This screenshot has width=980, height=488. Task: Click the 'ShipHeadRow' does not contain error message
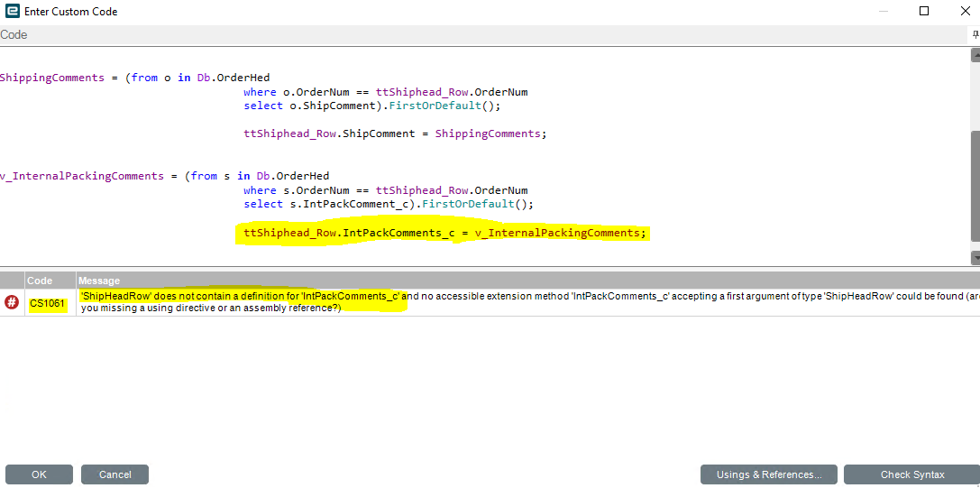coord(528,303)
